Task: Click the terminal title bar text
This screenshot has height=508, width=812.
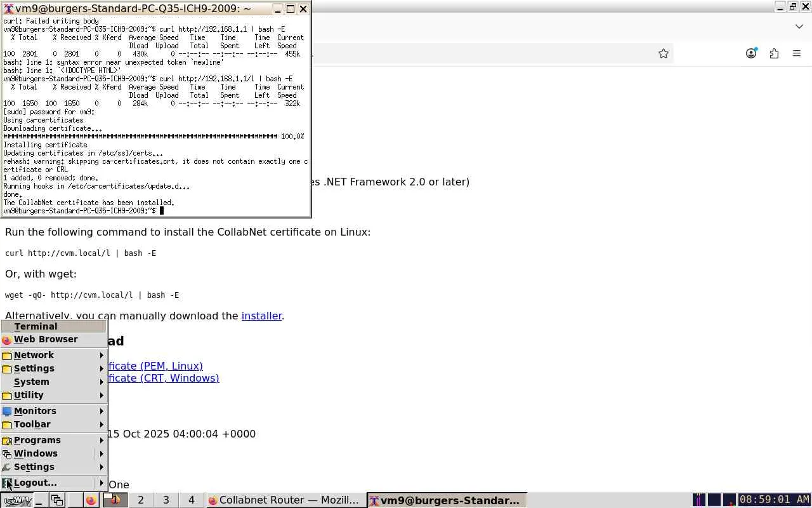Action: coord(133,9)
